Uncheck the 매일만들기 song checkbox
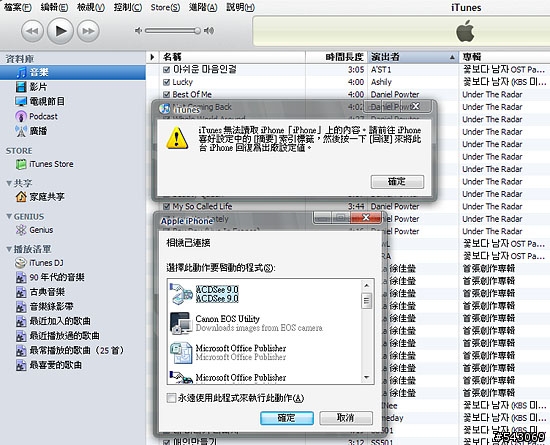This screenshot has height=445, width=550. click(x=167, y=442)
